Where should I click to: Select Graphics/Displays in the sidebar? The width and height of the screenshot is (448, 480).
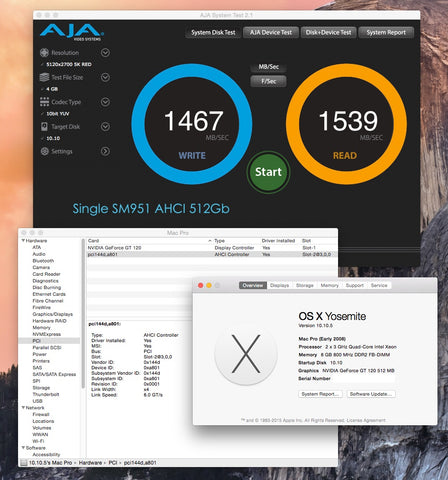52,314
